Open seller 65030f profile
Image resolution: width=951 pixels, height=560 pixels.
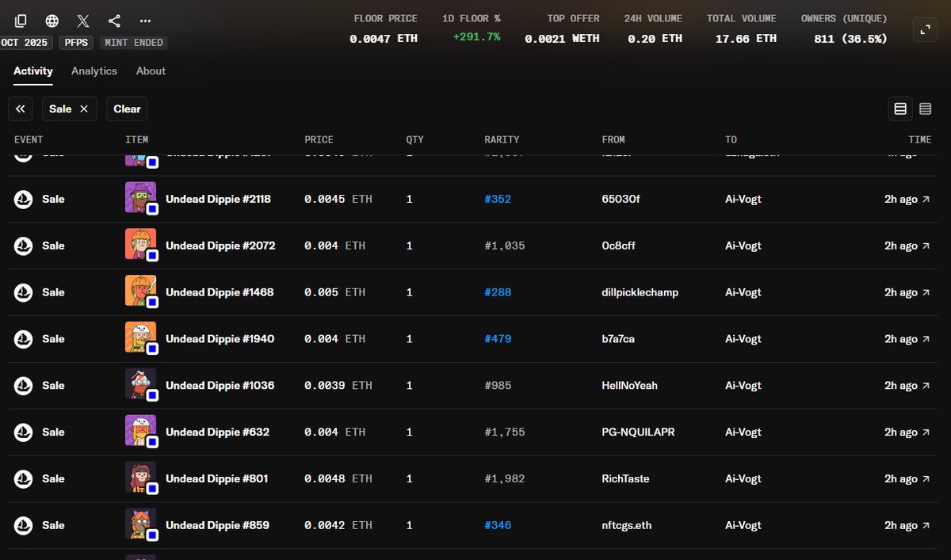621,200
